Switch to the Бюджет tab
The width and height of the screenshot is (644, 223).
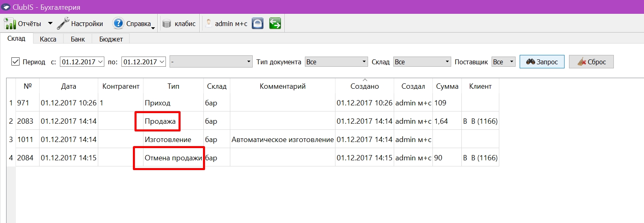tap(111, 39)
